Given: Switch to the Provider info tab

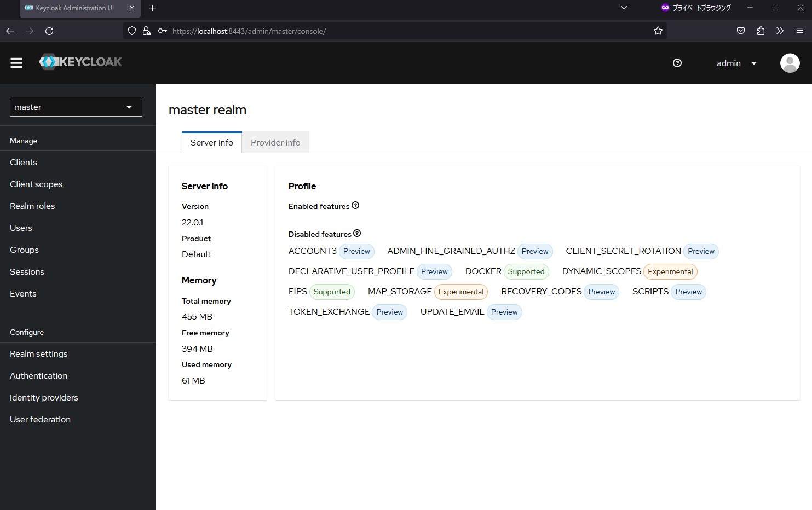Looking at the screenshot, I should coord(275,142).
